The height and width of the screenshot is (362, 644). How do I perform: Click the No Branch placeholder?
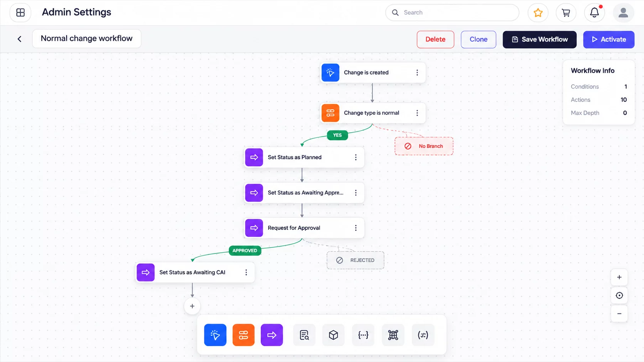coord(424,146)
